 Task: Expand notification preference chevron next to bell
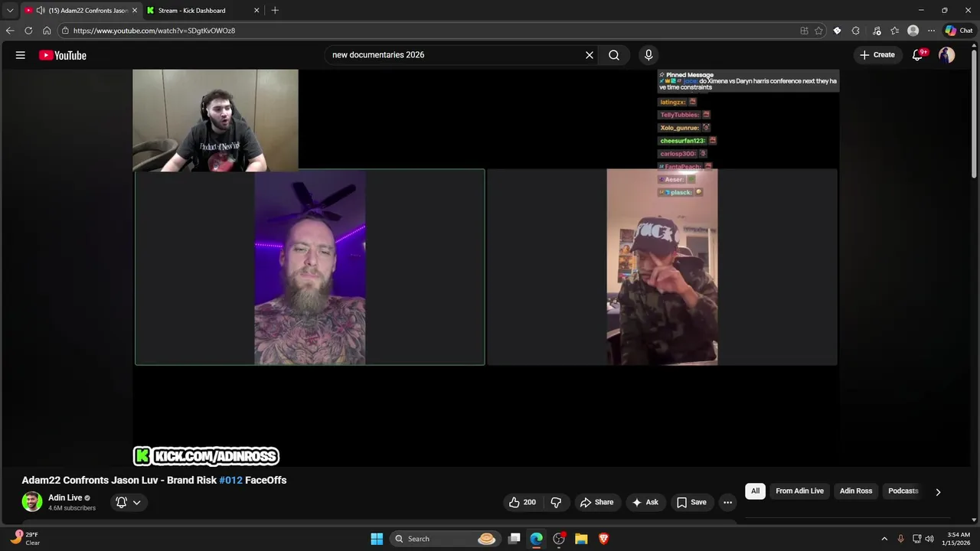[137, 503]
